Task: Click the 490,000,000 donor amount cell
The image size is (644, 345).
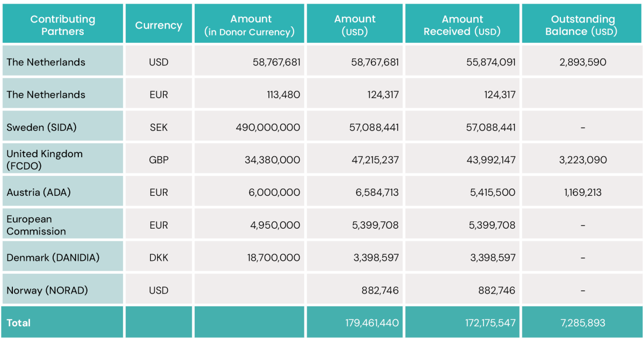Action: (268, 127)
